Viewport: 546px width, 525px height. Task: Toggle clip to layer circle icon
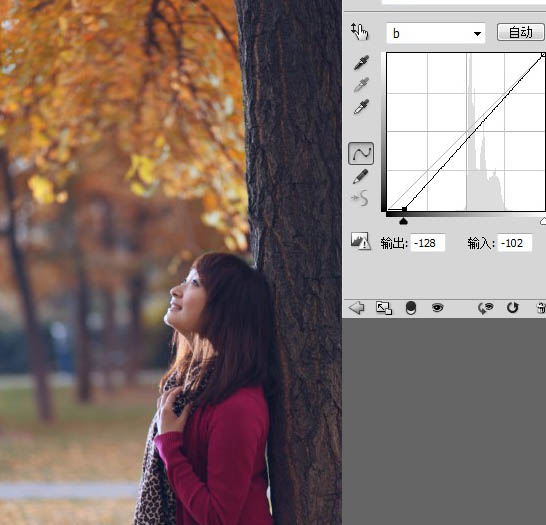coord(411,308)
